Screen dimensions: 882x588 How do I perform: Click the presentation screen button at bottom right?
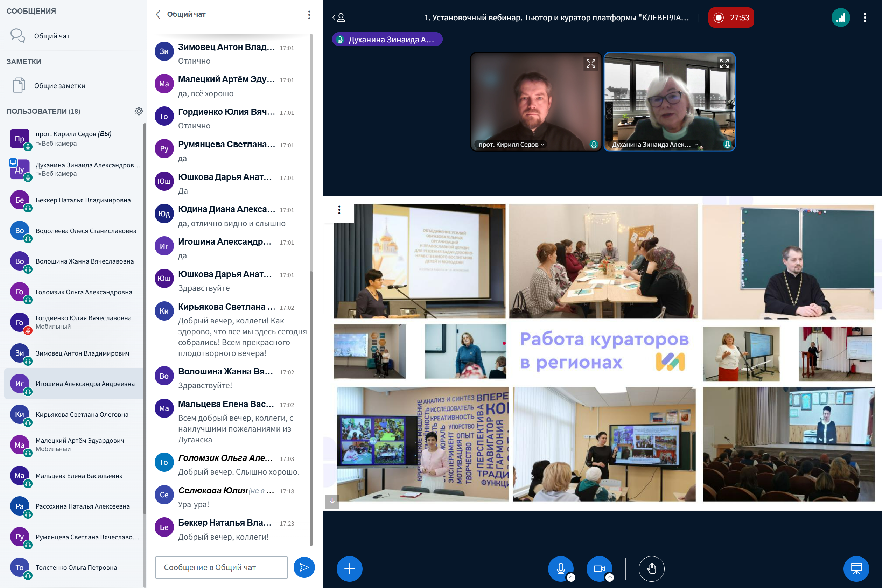(856, 568)
